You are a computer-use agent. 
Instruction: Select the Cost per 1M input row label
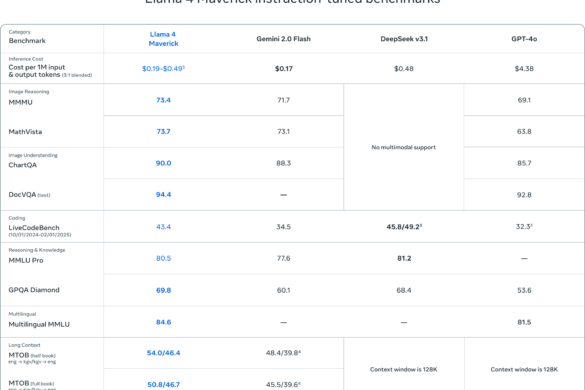pyautogui.click(x=50, y=71)
